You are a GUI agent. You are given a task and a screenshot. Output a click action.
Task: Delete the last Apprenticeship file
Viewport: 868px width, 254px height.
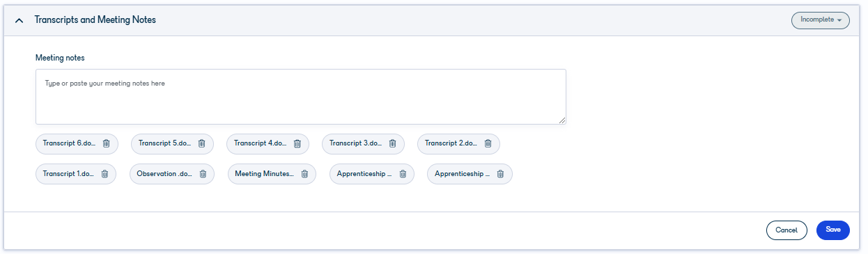click(501, 174)
